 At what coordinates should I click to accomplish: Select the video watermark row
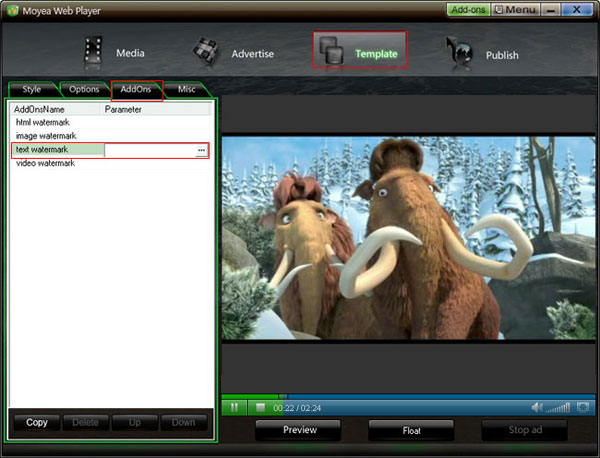click(110, 163)
